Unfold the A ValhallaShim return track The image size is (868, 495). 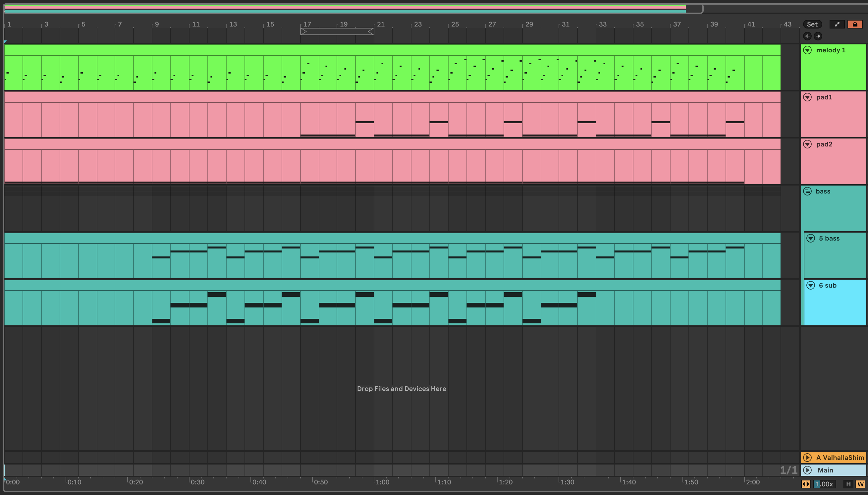tap(807, 458)
